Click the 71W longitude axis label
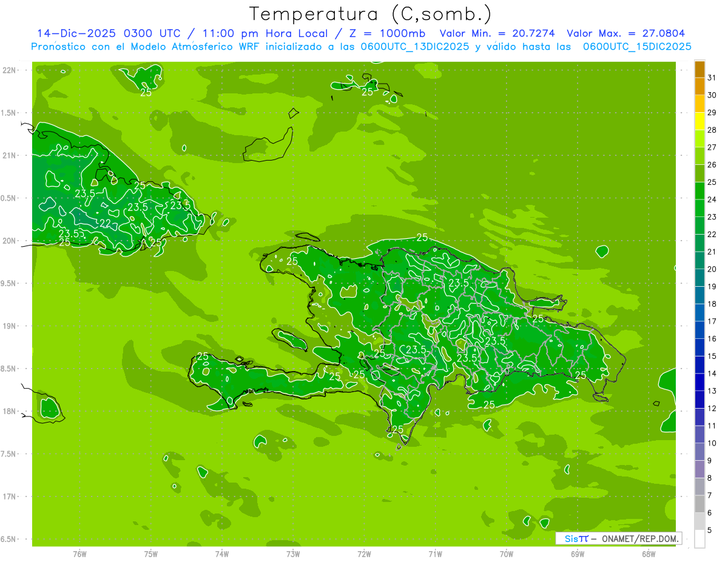 click(435, 554)
